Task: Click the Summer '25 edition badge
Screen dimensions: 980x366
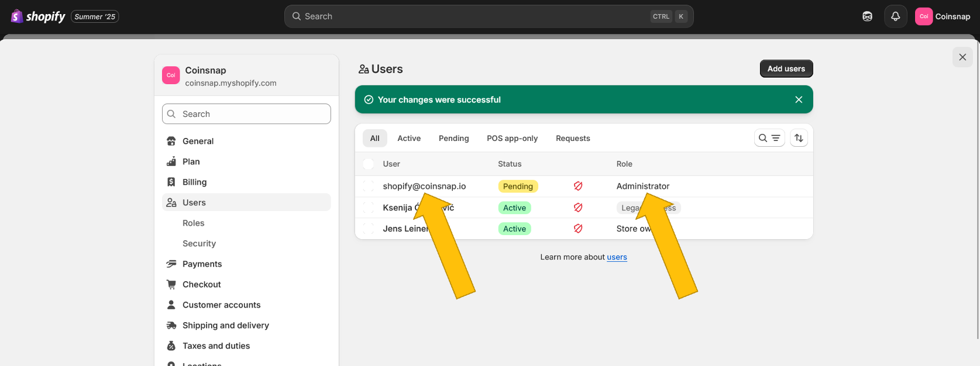Action: pos(95,16)
